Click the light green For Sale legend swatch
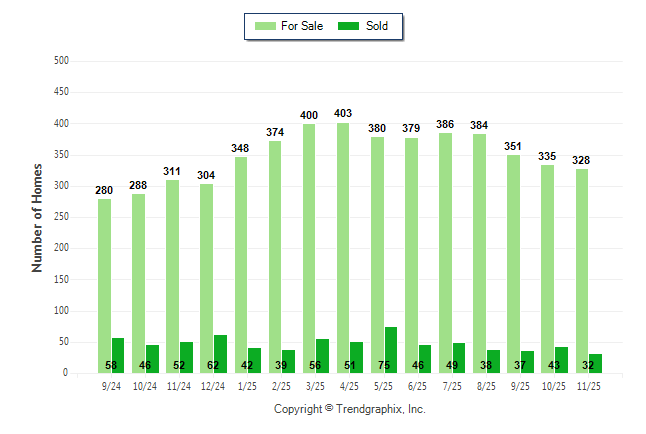646x434 pixels. pos(267,25)
